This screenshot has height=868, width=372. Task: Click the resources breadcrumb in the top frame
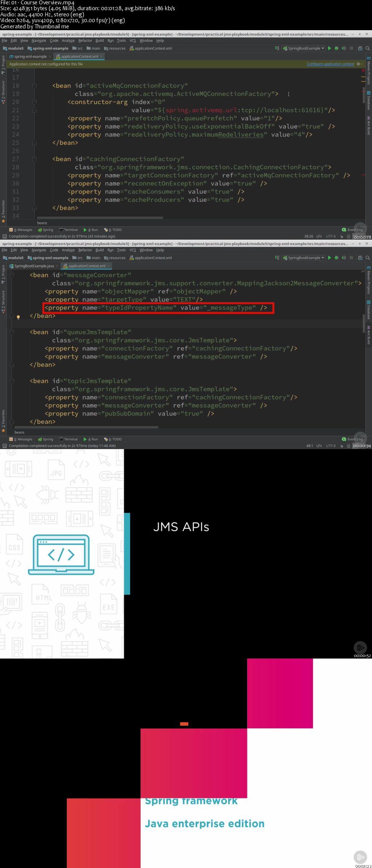coord(115,48)
